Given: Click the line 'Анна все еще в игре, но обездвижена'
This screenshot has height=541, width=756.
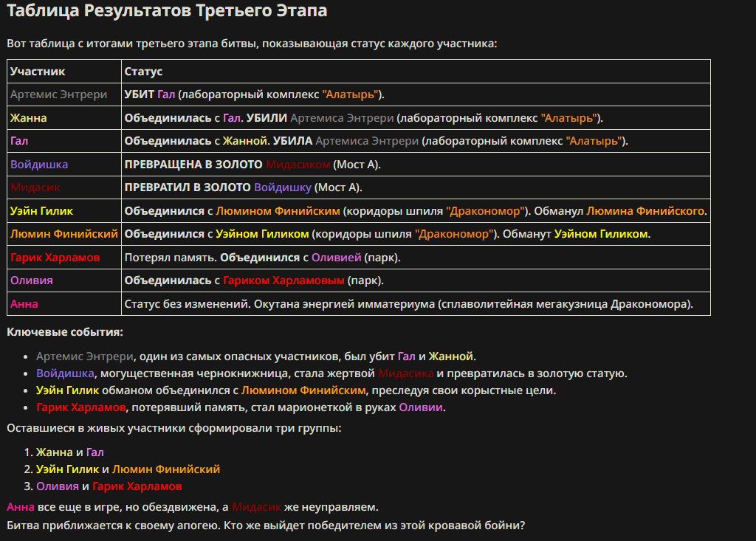Looking at the screenshot, I should [193, 507].
